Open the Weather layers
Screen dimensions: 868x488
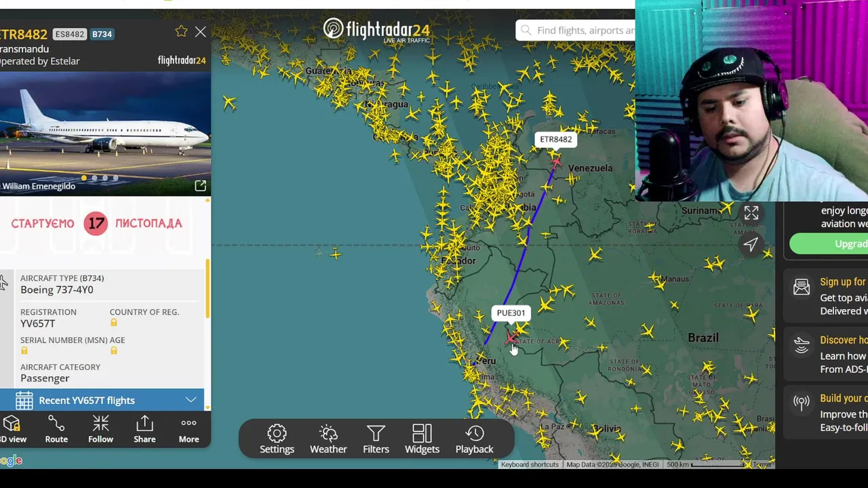(x=328, y=439)
